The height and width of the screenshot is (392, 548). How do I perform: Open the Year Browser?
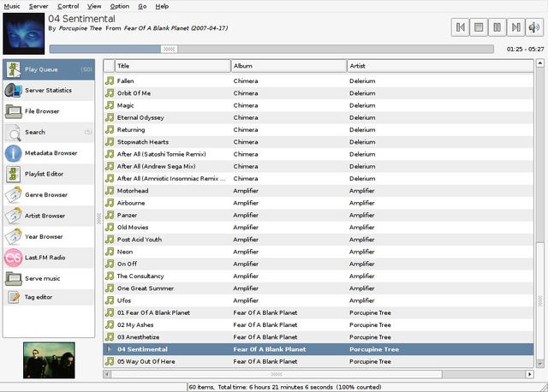(49, 237)
